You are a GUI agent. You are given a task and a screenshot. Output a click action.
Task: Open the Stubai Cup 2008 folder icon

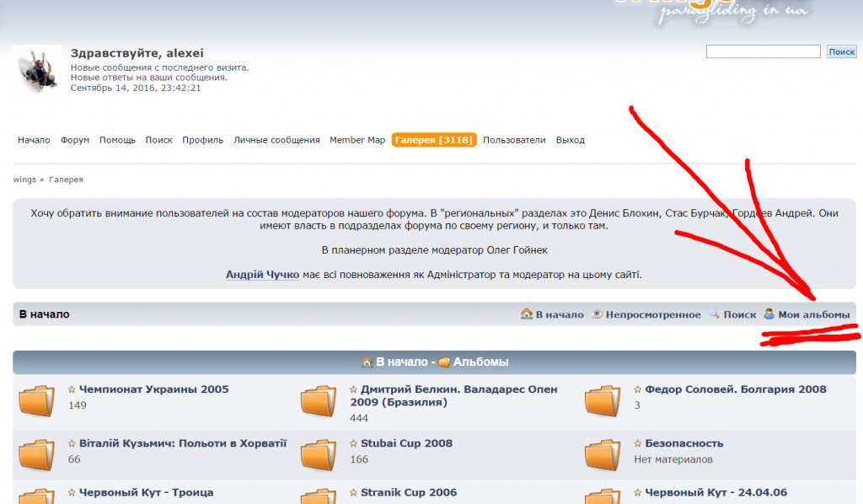[x=319, y=454]
